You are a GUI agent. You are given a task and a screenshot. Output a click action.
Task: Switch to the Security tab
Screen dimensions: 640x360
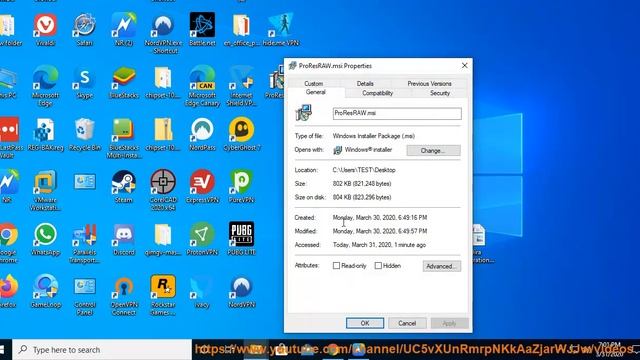[x=440, y=93]
